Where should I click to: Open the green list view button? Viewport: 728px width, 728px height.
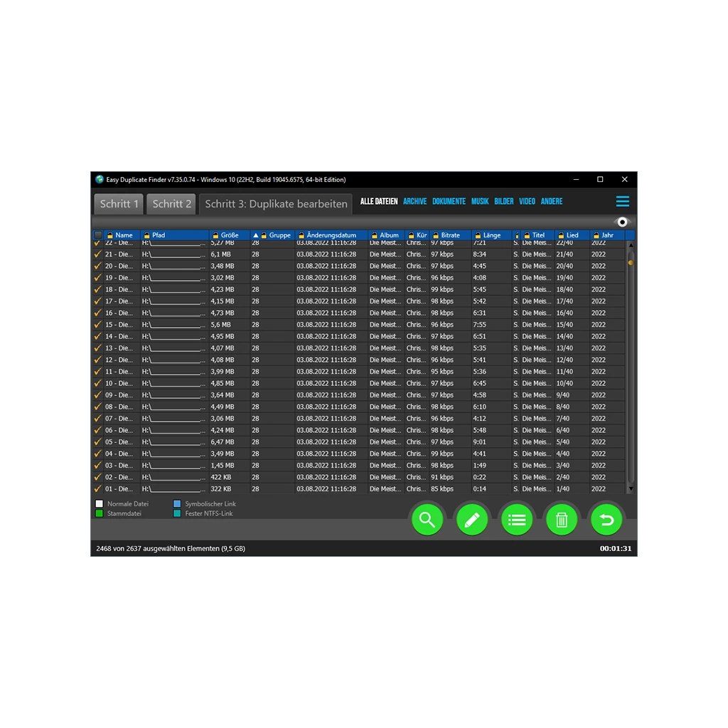(x=517, y=520)
